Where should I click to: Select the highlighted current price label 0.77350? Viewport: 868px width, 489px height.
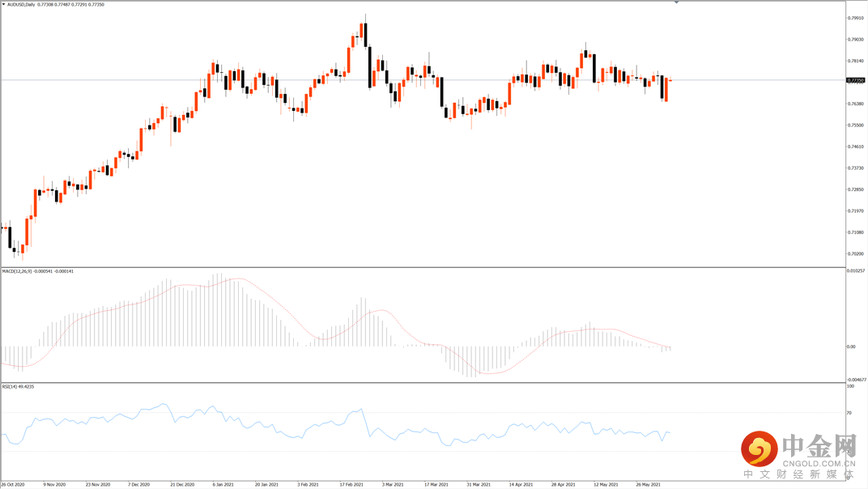pyautogui.click(x=855, y=80)
